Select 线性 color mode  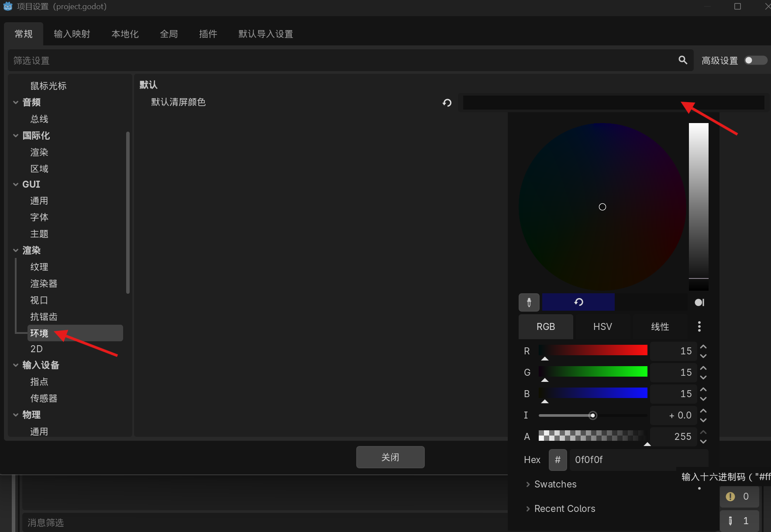[660, 326]
